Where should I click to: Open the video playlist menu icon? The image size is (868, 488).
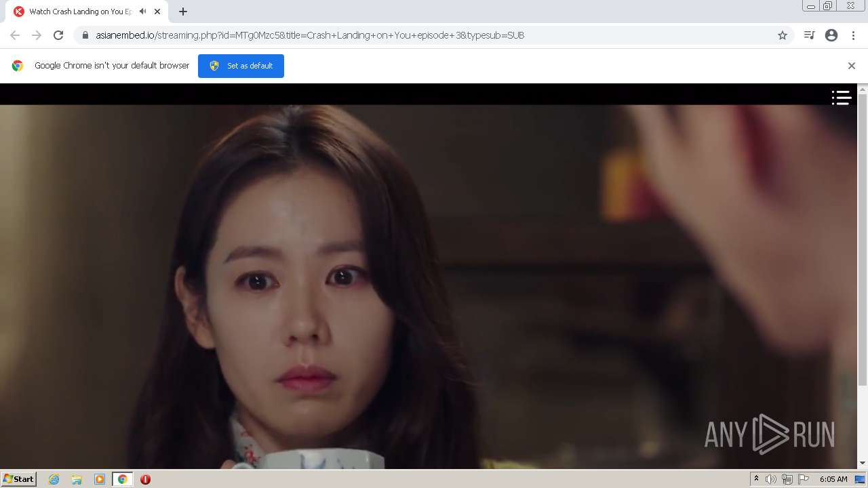(x=842, y=98)
